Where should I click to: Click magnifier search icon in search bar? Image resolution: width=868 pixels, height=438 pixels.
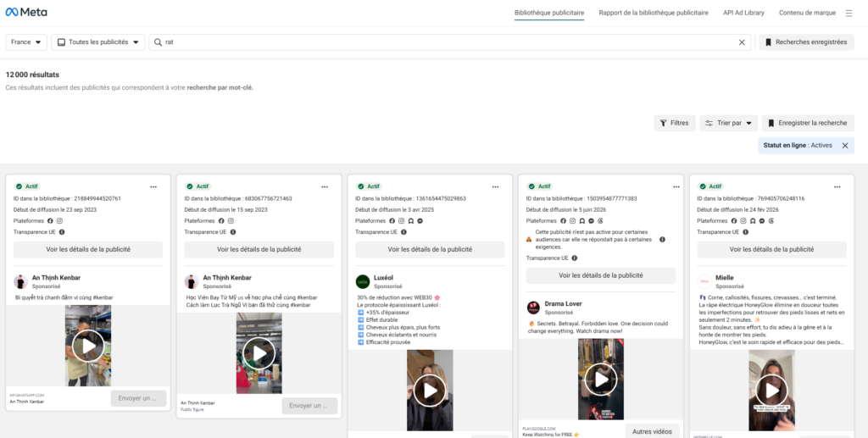coord(158,42)
